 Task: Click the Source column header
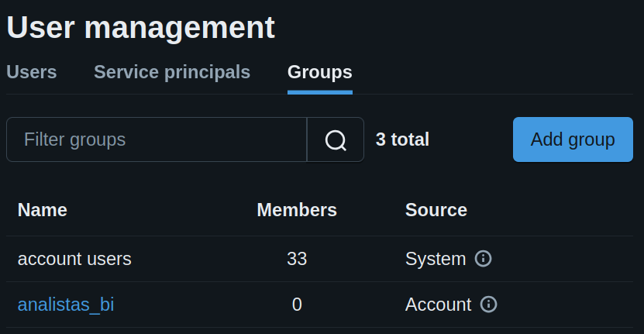click(436, 210)
